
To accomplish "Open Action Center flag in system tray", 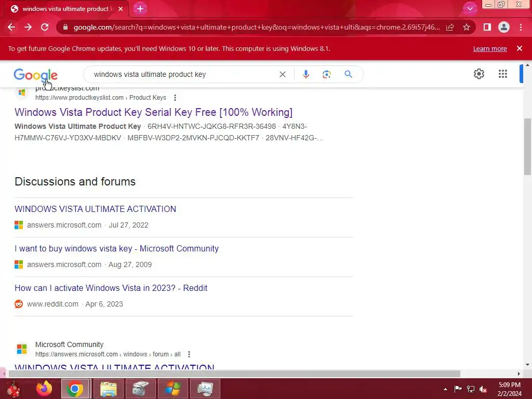I will (458, 389).
